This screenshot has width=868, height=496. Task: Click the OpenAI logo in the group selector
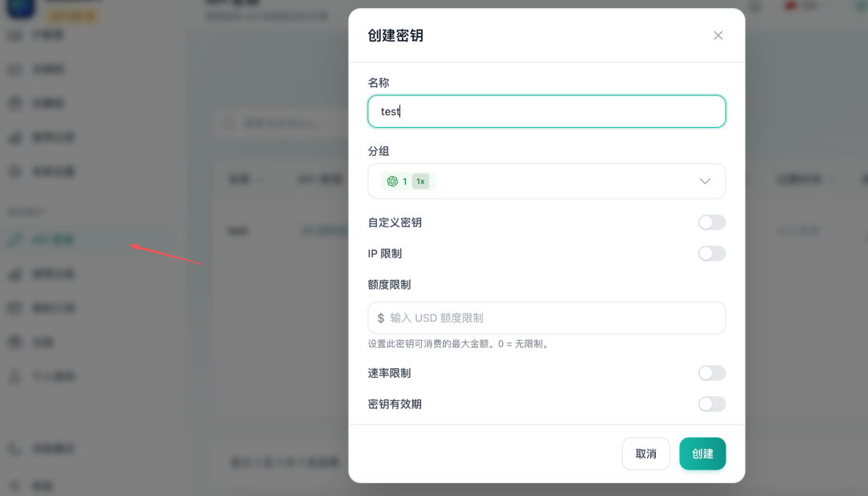click(x=393, y=181)
